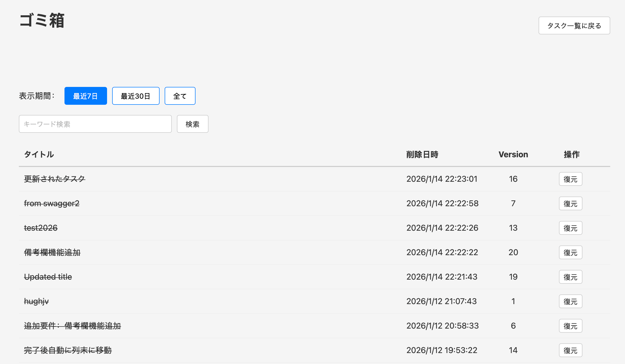
Task: Restore the from swagger2 task
Action: (x=570, y=204)
